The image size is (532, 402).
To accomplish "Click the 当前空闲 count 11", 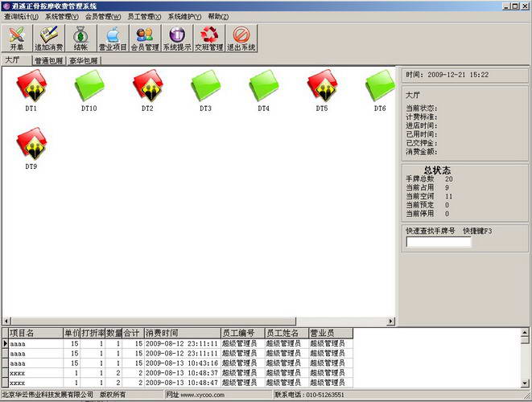I will pos(448,196).
